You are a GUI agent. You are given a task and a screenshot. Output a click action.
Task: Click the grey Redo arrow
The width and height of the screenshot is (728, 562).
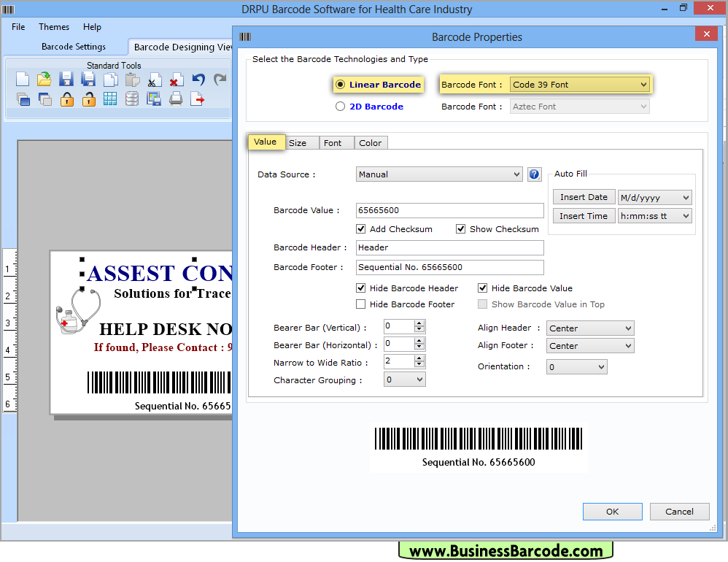click(220, 80)
